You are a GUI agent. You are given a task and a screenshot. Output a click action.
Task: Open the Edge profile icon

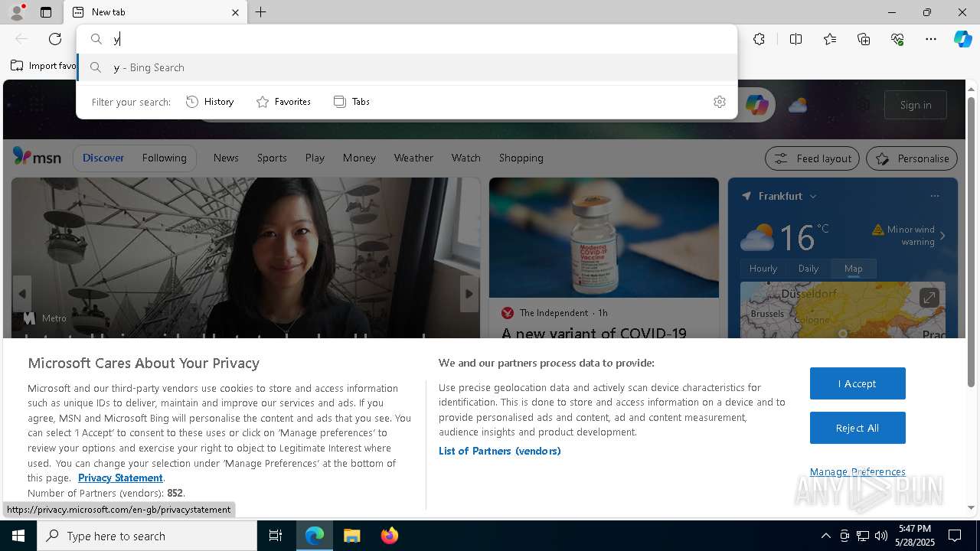(x=16, y=12)
